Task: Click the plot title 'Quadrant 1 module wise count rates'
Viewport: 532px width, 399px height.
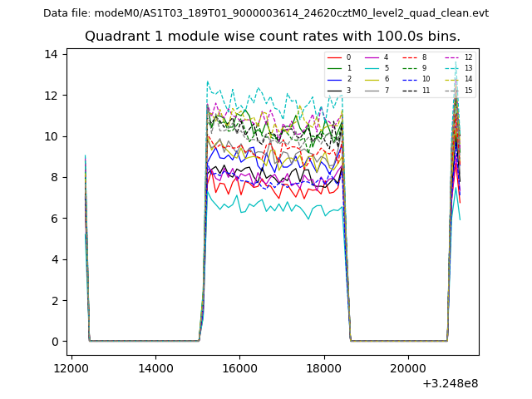Action: pos(272,37)
